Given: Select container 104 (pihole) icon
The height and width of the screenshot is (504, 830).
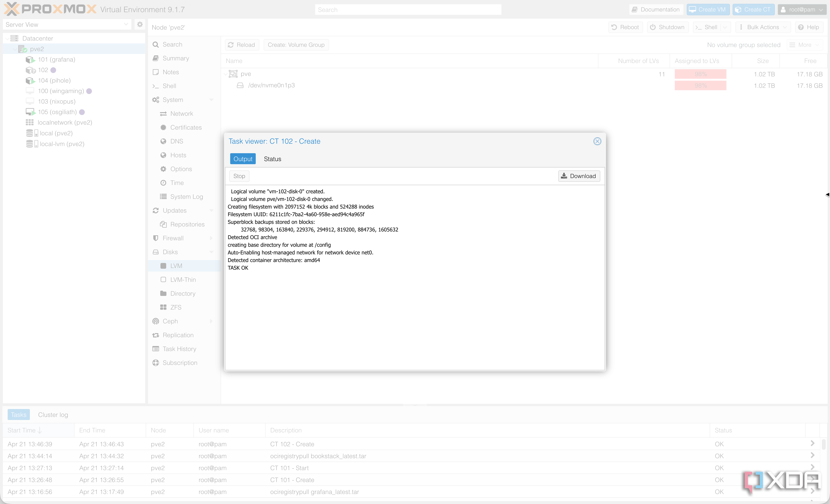Looking at the screenshot, I should pyautogui.click(x=30, y=80).
